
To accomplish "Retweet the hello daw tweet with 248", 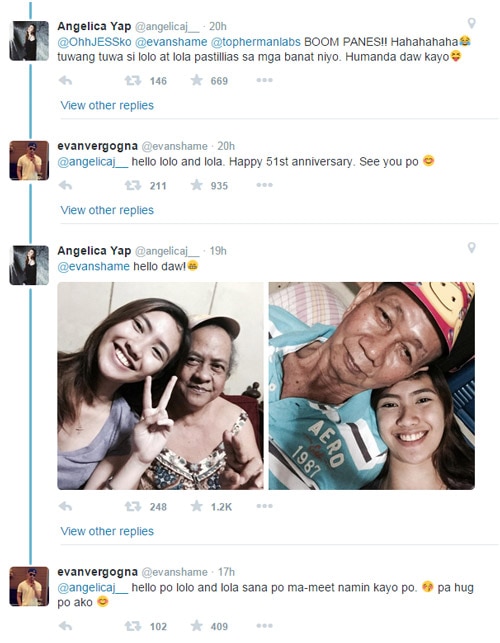I will point(132,506).
